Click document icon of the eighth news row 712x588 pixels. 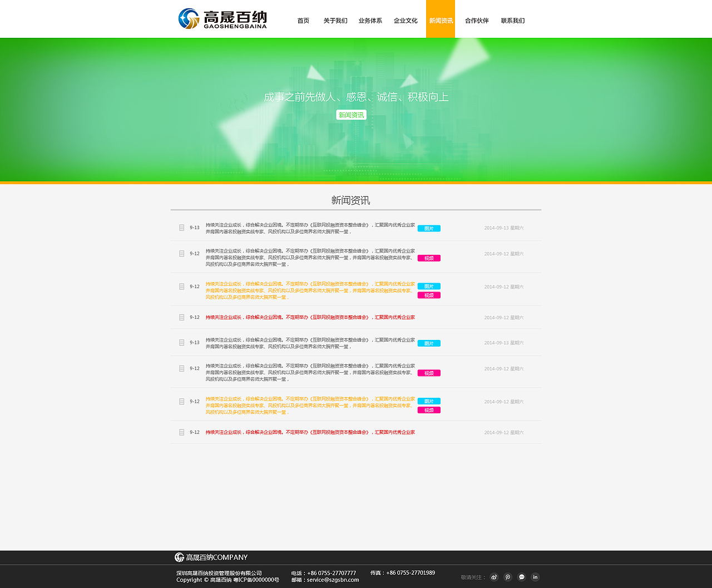[182, 432]
